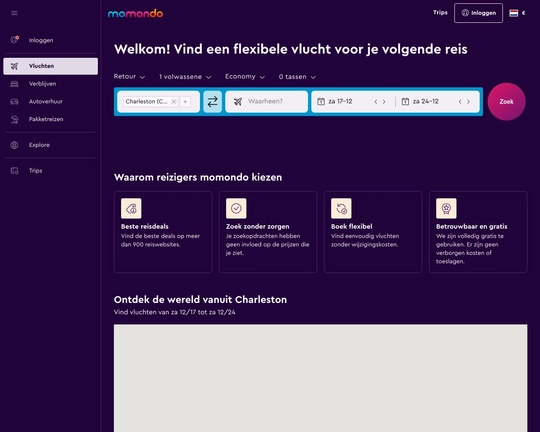Open Autoverhuur from the sidebar
The height and width of the screenshot is (432, 540).
click(x=51, y=102)
